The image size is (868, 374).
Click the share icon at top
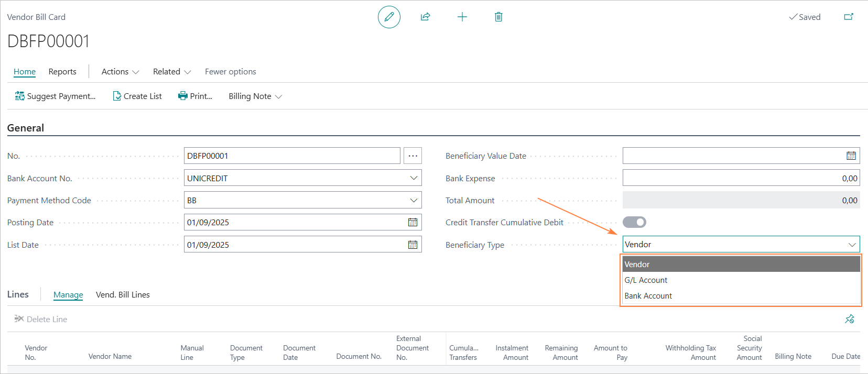[426, 17]
